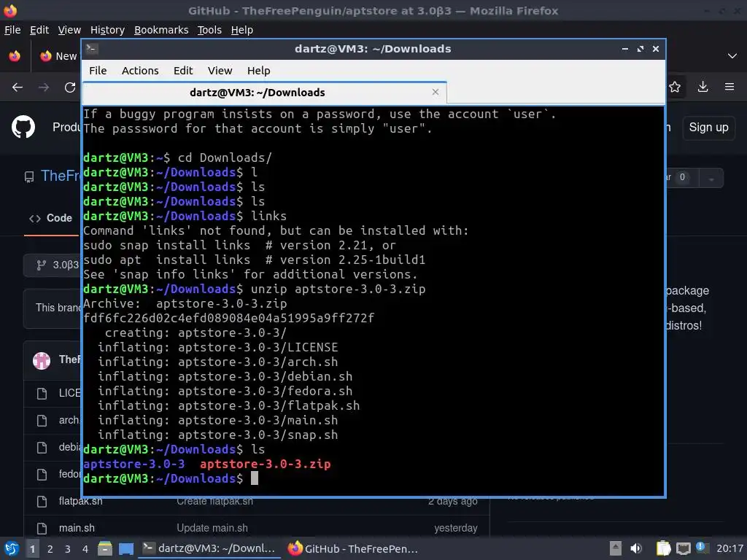Switch to workspace 2
This screenshot has width=747, height=560.
tap(50, 549)
